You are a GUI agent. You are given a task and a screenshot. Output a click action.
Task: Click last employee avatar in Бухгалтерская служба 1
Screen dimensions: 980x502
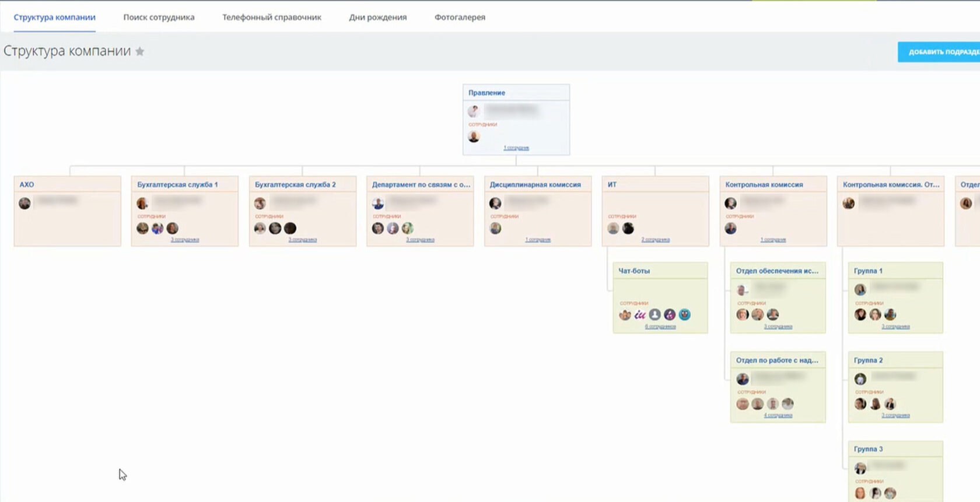tap(172, 229)
